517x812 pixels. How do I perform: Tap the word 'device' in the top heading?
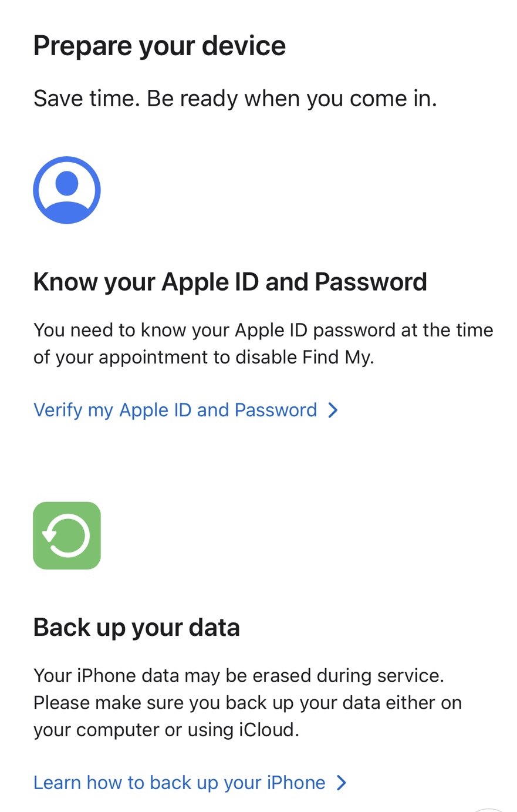tap(244, 46)
